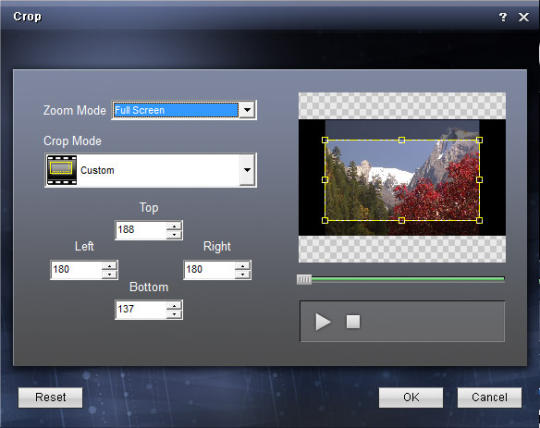Viewport: 540px width, 428px height.
Task: Click inside the cropped video preview
Action: click(402, 180)
